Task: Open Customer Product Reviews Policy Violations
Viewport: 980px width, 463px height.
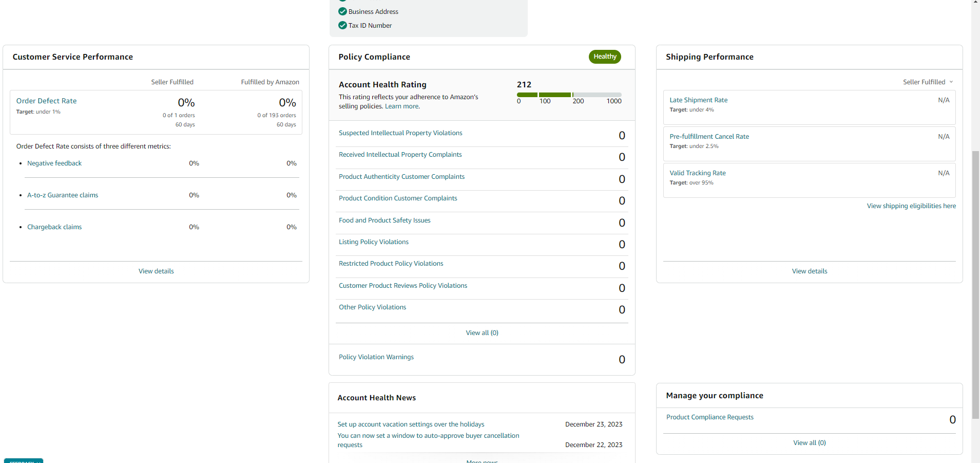Action: click(403, 286)
